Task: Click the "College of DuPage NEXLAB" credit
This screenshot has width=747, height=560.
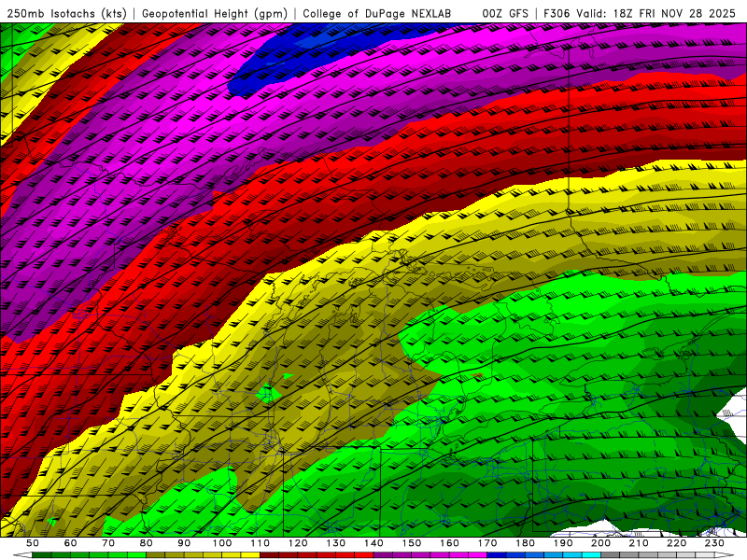Action: coord(376,14)
